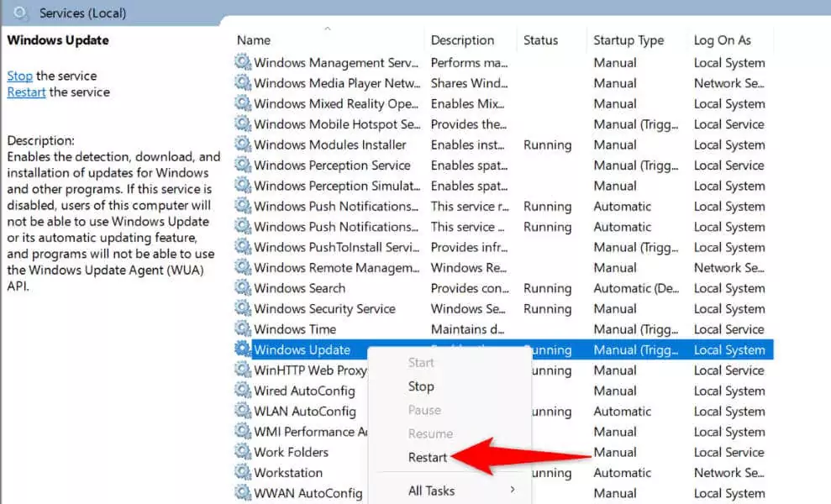
Task: Click gear icon for WMI Performance Adapter
Action: click(243, 431)
